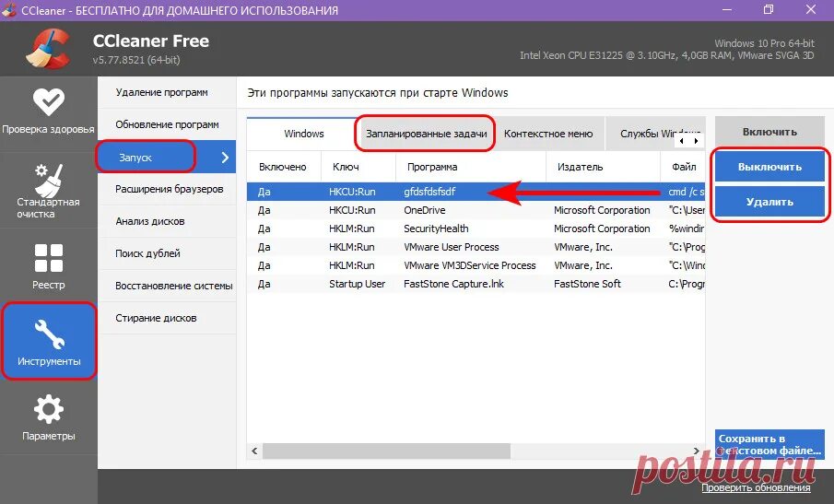Open Tools (Инструменты) section
Viewport: 834px width, 504px height.
[x=49, y=341]
